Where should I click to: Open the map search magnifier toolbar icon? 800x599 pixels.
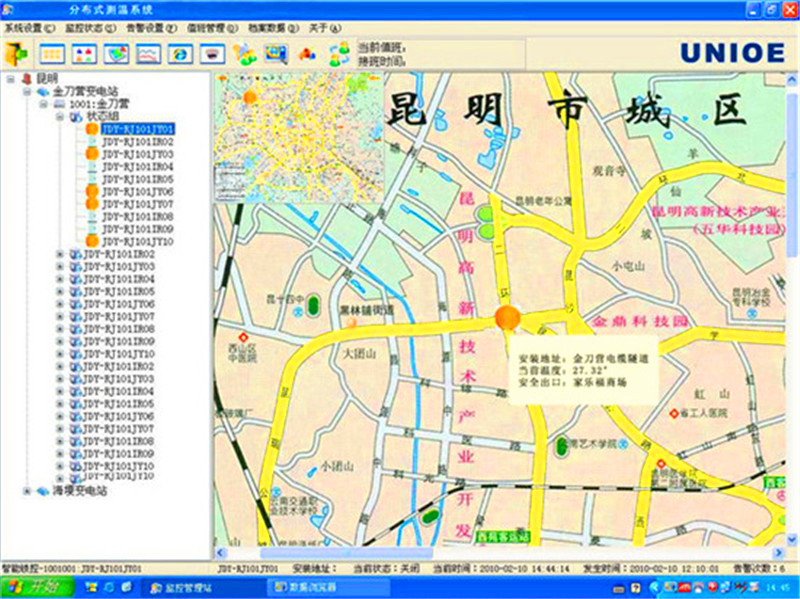click(275, 52)
